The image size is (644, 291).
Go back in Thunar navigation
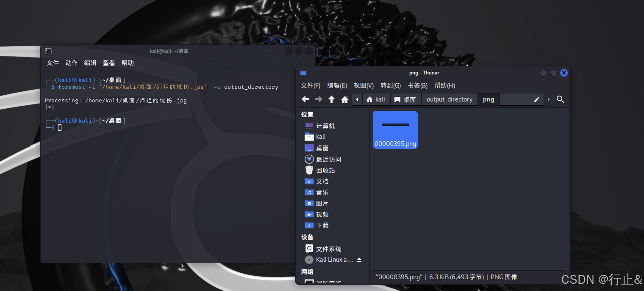[x=305, y=99]
